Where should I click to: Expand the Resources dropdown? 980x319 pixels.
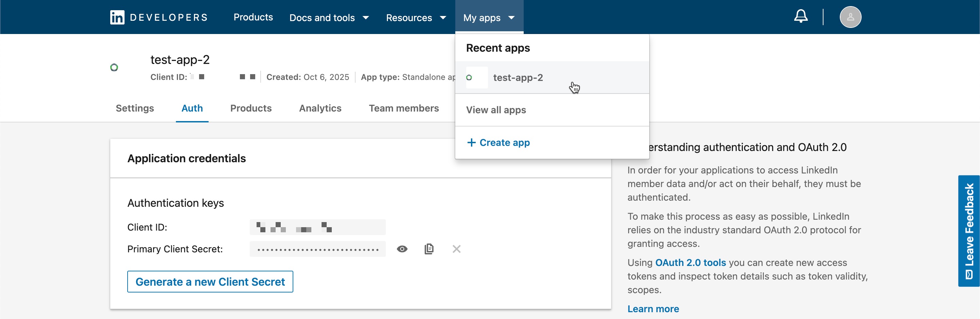415,17
